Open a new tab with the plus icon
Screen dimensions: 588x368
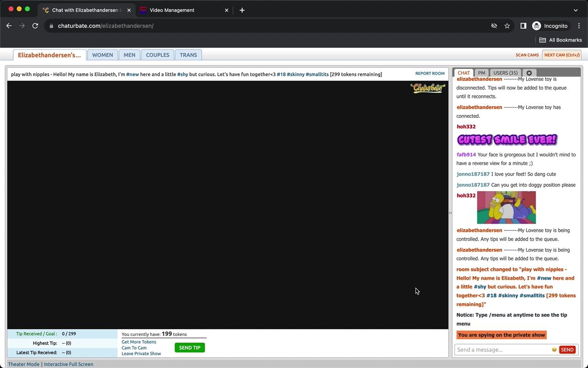click(x=242, y=10)
